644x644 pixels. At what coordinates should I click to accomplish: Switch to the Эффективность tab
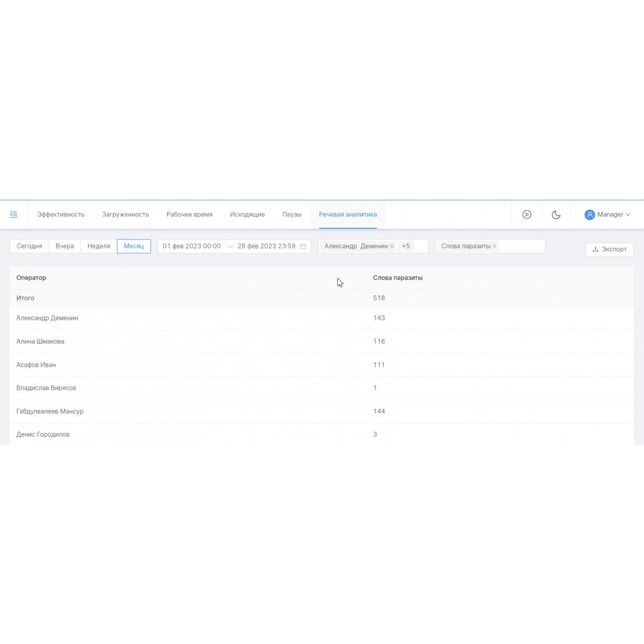coord(61,215)
